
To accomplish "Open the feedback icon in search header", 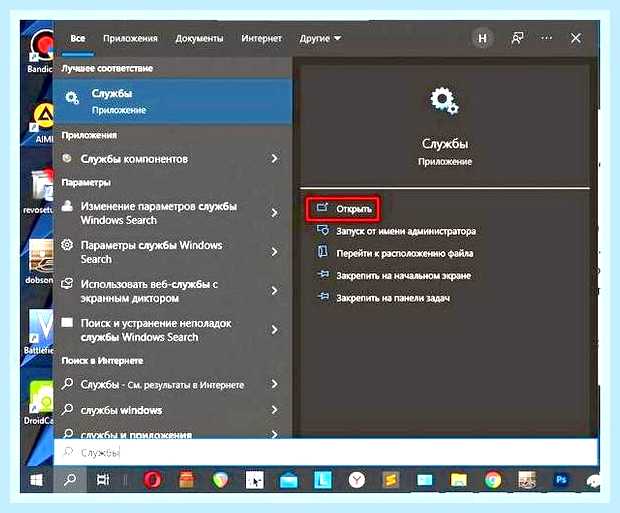I will 517,38.
